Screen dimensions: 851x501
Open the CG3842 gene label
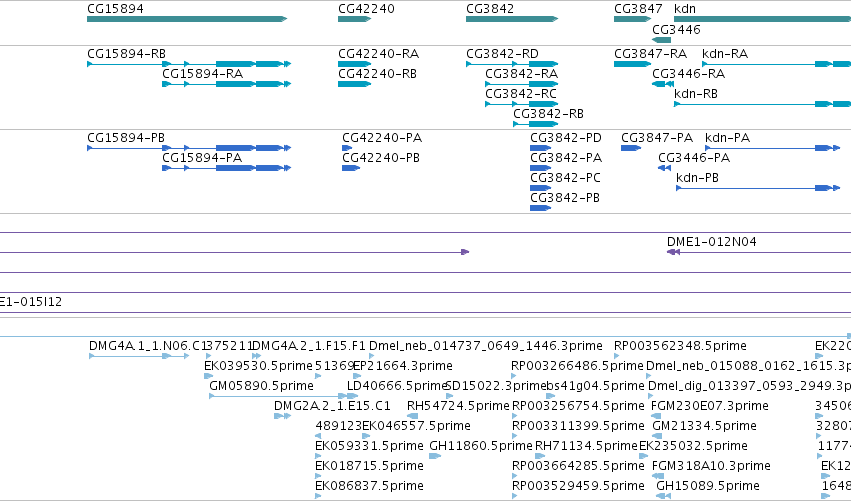tap(490, 9)
